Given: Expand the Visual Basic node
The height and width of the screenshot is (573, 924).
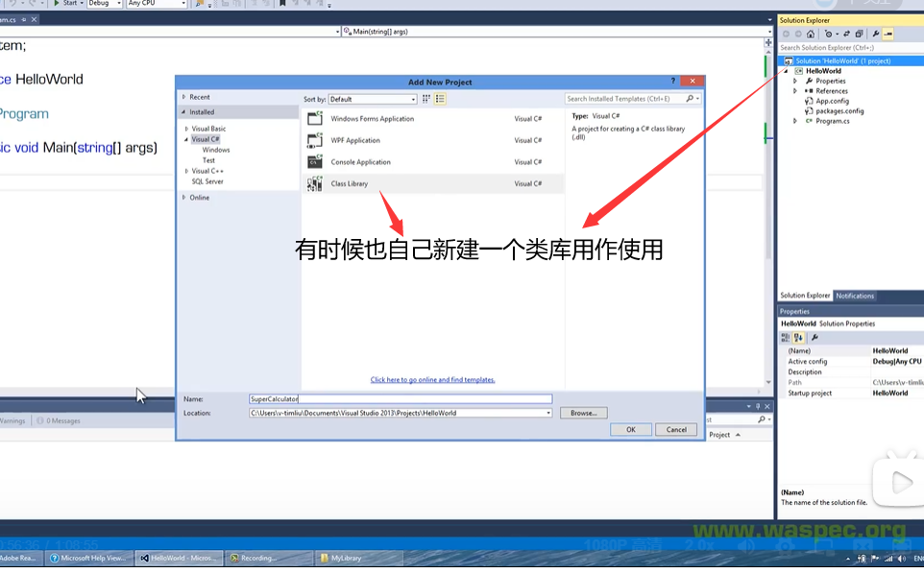Looking at the screenshot, I should click(186, 129).
